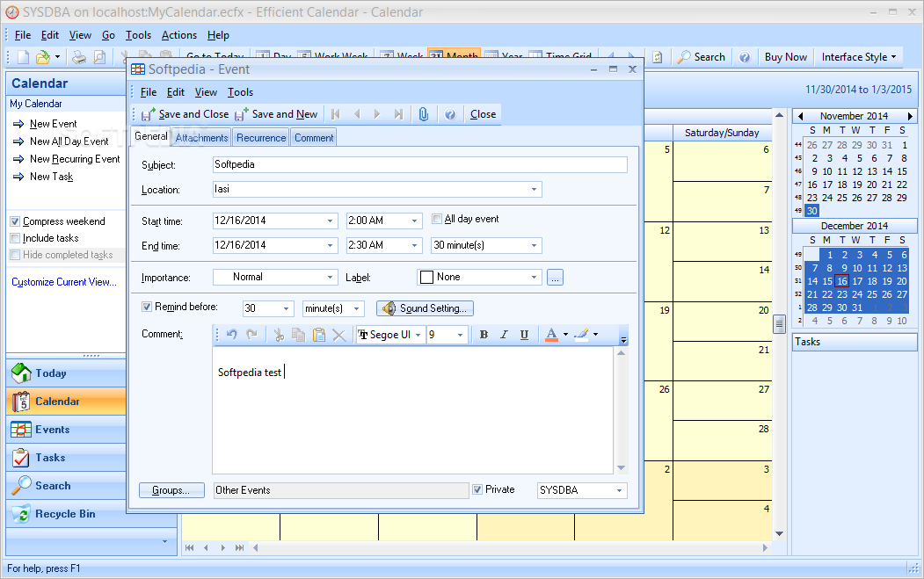Open Importance Normal dropdown
The height and width of the screenshot is (579, 924).
330,277
